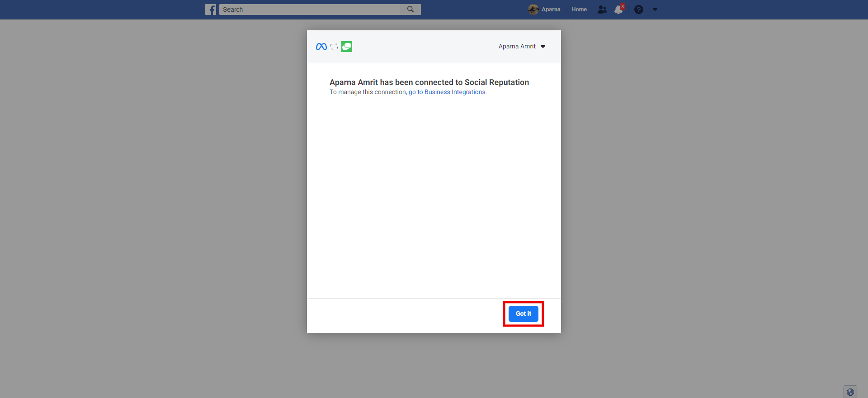Open the notifications bell
The image size is (868, 398).
coord(618,9)
